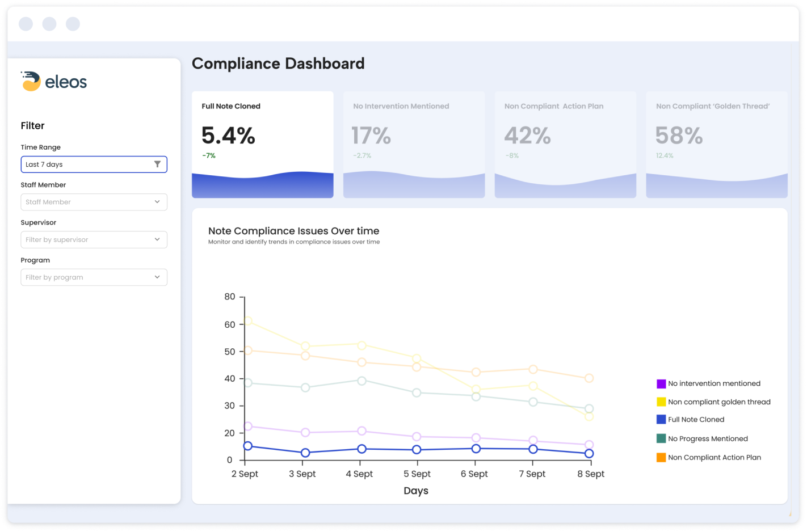Click the '8 Sept' axis label

(591, 474)
